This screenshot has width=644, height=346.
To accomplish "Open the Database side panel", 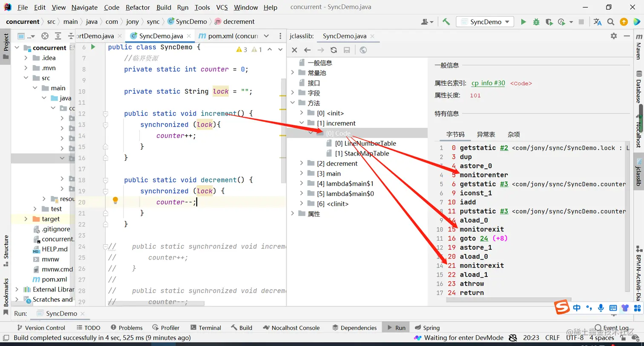I will click(638, 87).
